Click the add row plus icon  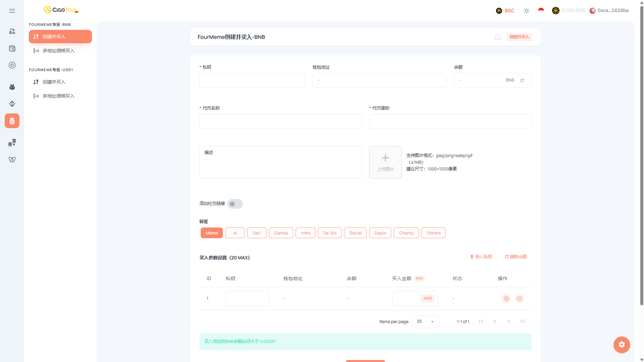click(506, 299)
